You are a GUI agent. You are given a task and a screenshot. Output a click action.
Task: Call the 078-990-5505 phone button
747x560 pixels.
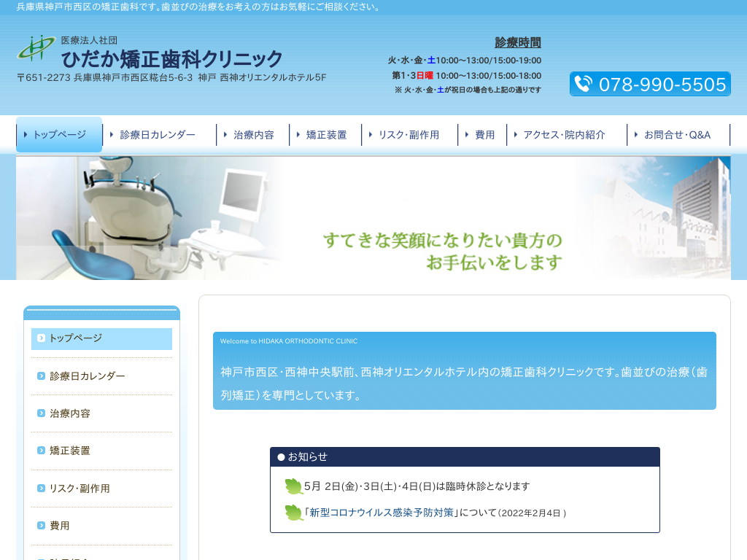click(650, 84)
